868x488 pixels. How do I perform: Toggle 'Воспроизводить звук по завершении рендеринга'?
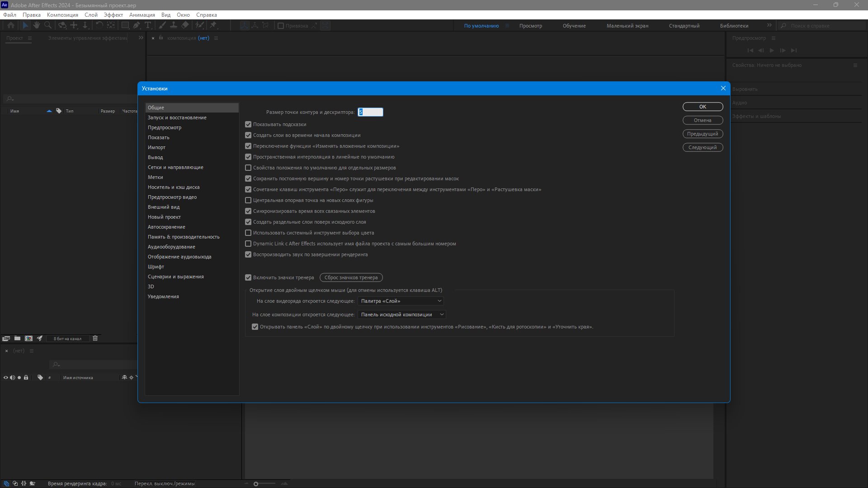(x=248, y=254)
